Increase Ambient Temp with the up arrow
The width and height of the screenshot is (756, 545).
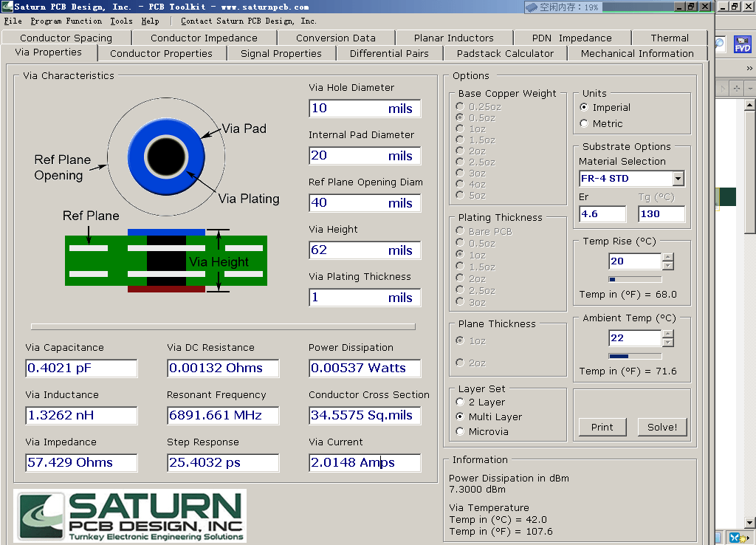point(667,334)
